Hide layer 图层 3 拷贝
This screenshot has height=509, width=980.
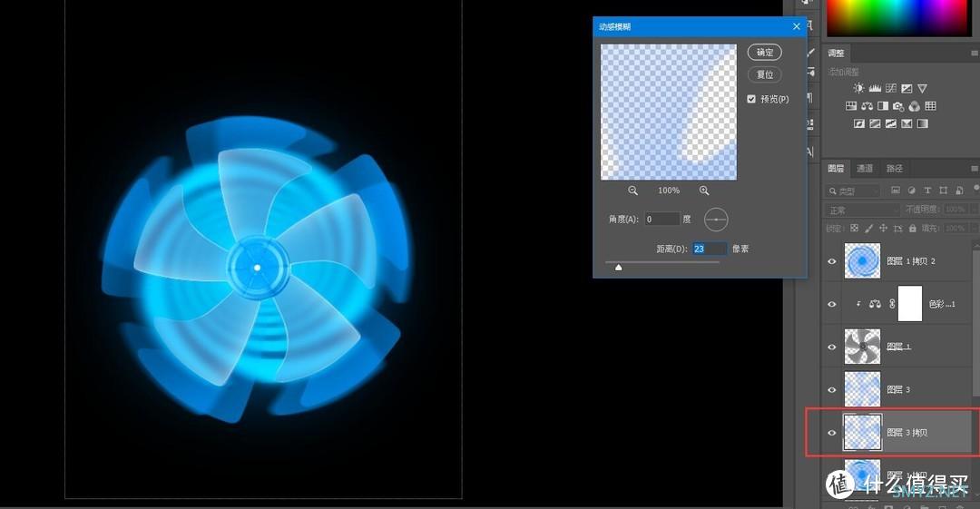832,433
